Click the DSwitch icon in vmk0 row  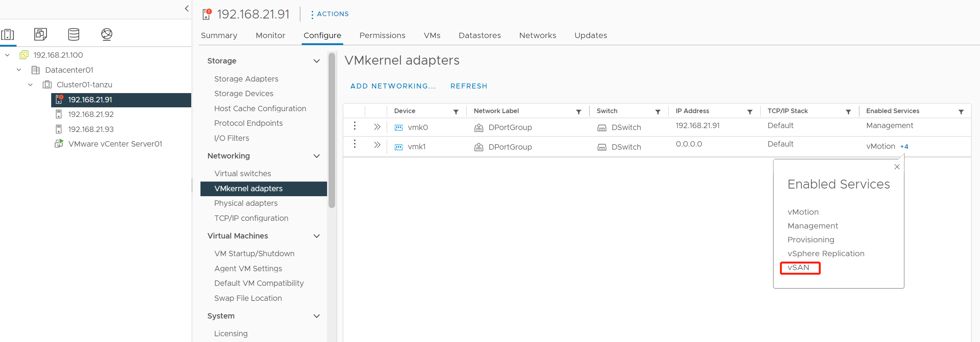tap(602, 128)
